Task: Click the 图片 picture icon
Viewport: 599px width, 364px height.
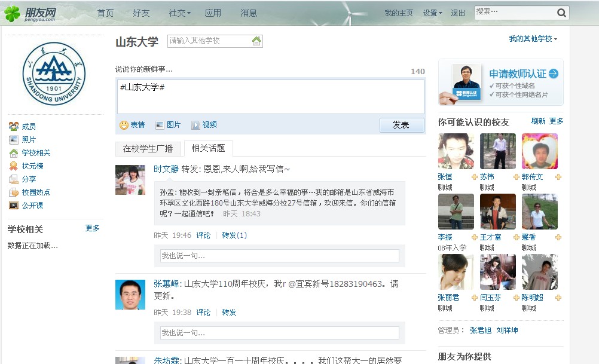Action: coord(160,125)
